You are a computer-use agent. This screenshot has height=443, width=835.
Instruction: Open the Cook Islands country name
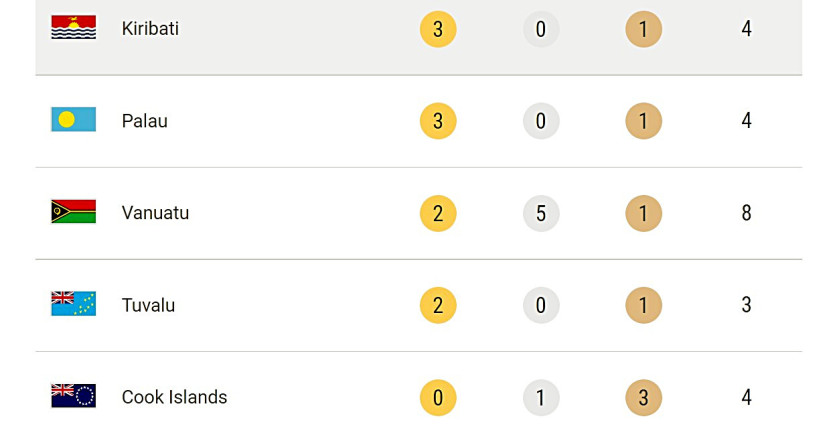(x=174, y=397)
